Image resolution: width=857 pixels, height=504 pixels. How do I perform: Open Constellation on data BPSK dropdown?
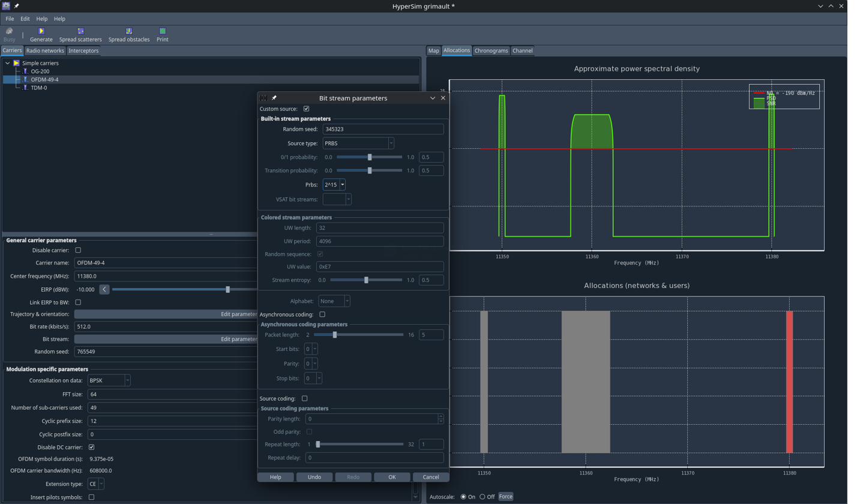click(109, 380)
